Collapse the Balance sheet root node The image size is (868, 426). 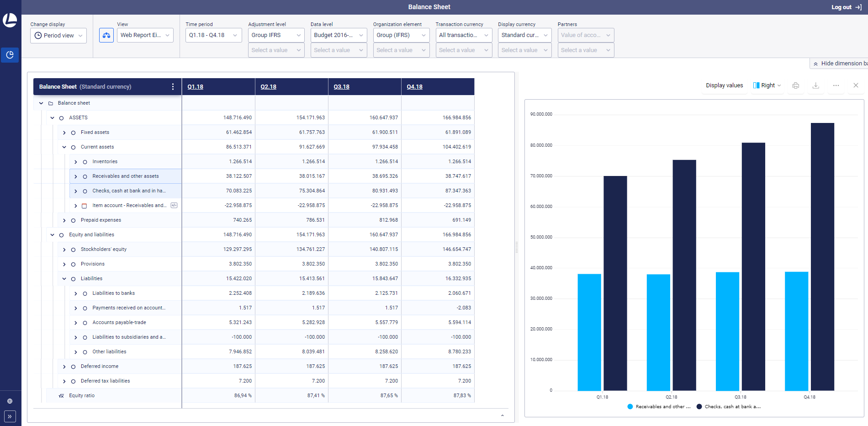coord(41,103)
